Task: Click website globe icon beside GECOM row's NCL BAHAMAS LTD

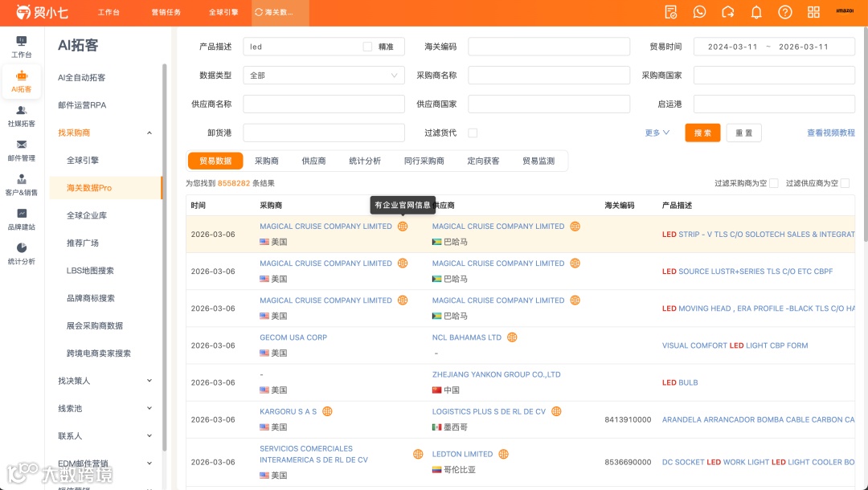Action: pos(512,337)
